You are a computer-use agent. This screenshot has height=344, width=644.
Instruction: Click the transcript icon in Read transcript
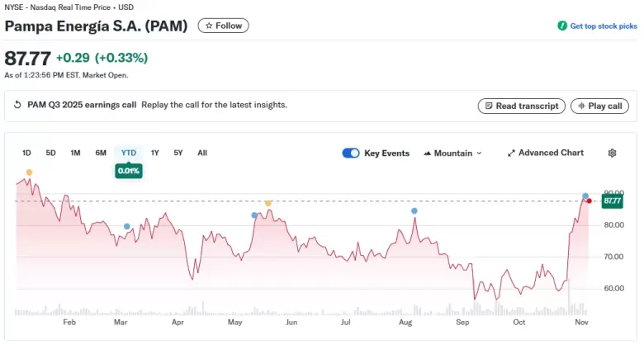(488, 106)
